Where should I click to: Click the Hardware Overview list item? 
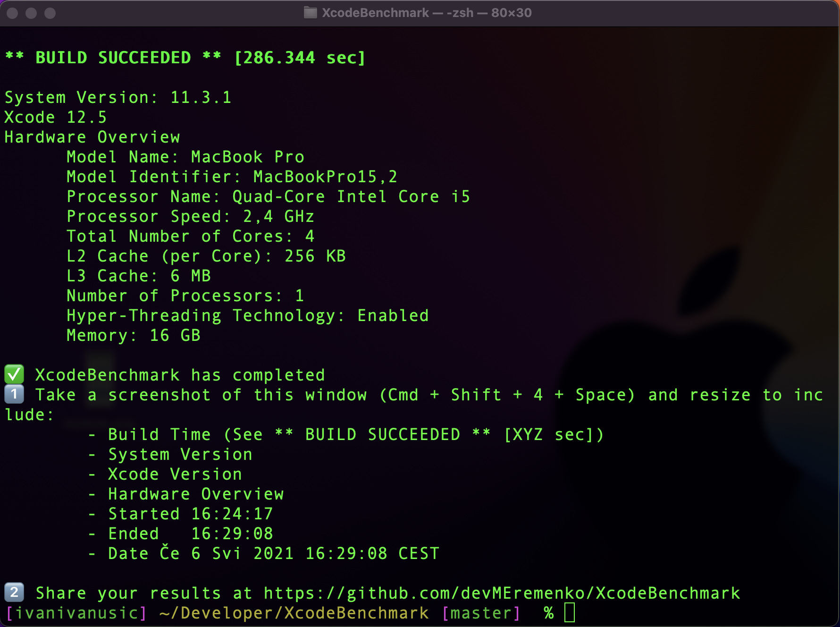tap(185, 494)
